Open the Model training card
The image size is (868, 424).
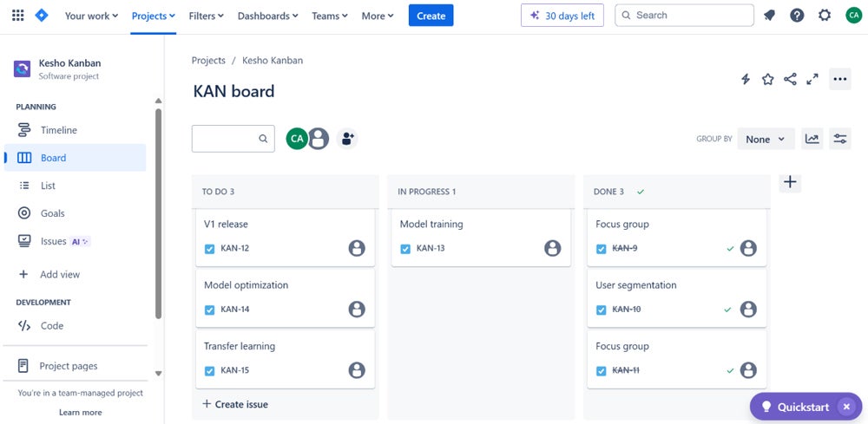pos(481,238)
